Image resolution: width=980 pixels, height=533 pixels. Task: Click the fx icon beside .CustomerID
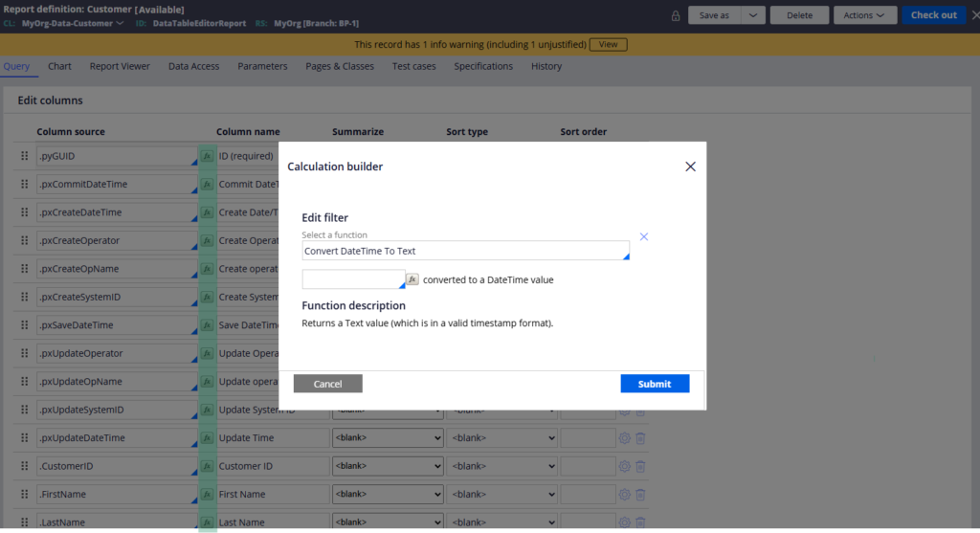point(207,466)
